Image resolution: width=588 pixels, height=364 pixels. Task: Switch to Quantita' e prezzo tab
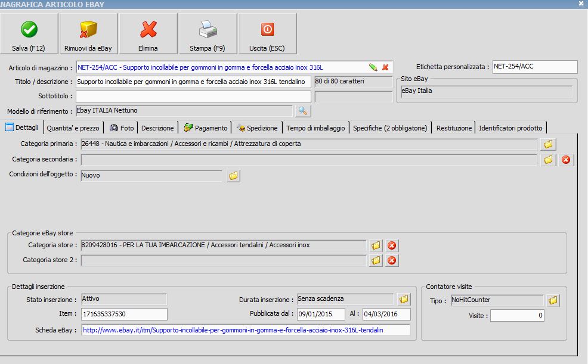[73, 128]
